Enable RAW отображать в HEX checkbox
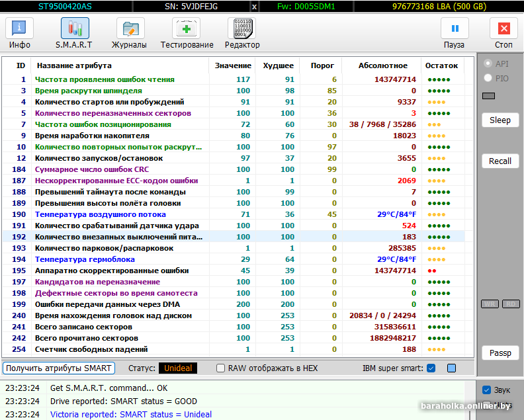524x420 pixels. coord(221,368)
